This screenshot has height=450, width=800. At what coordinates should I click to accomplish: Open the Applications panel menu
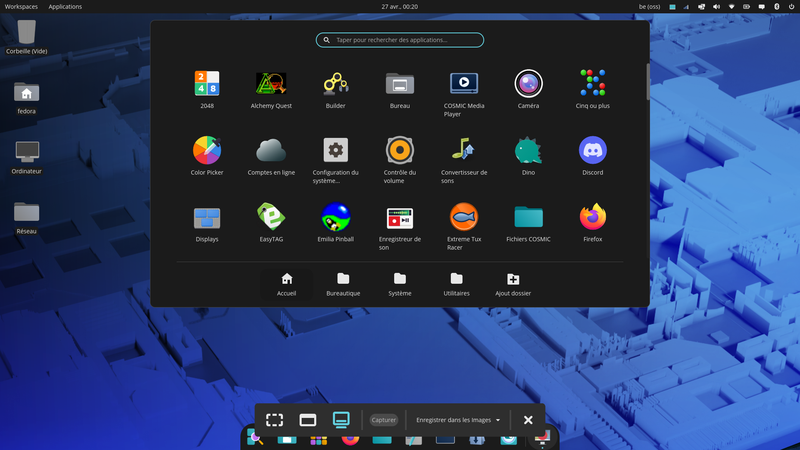[x=65, y=7]
